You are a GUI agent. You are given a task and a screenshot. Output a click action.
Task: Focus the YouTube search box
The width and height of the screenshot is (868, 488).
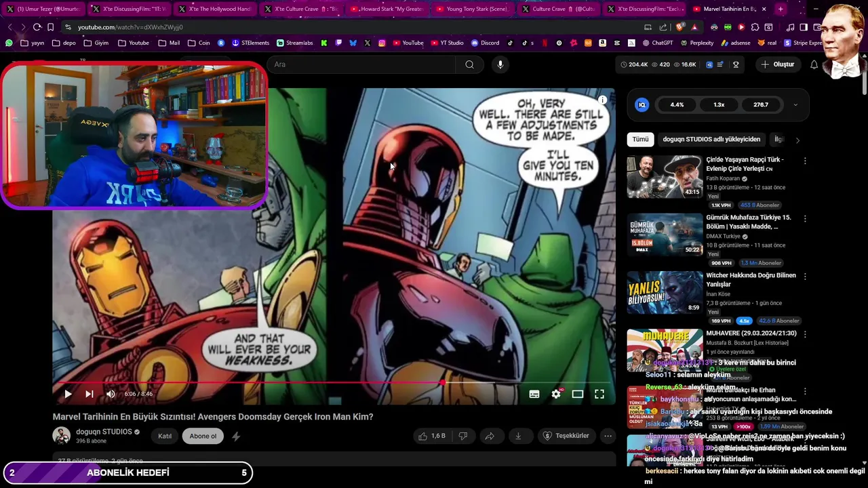[x=361, y=64]
